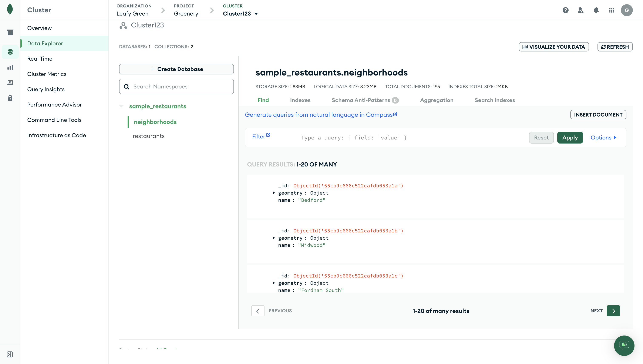Open Query Insights menu item
Screen dimensions: 643x364
64,89
